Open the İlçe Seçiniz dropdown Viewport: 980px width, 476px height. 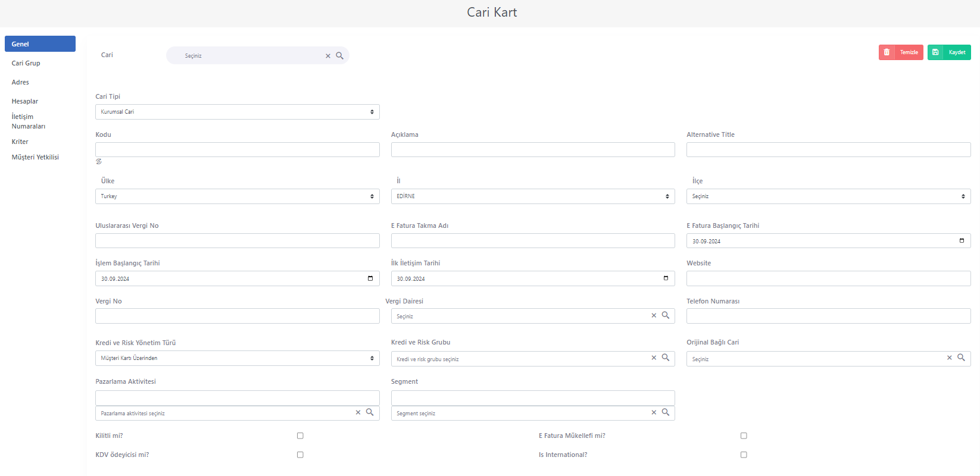pyautogui.click(x=829, y=196)
